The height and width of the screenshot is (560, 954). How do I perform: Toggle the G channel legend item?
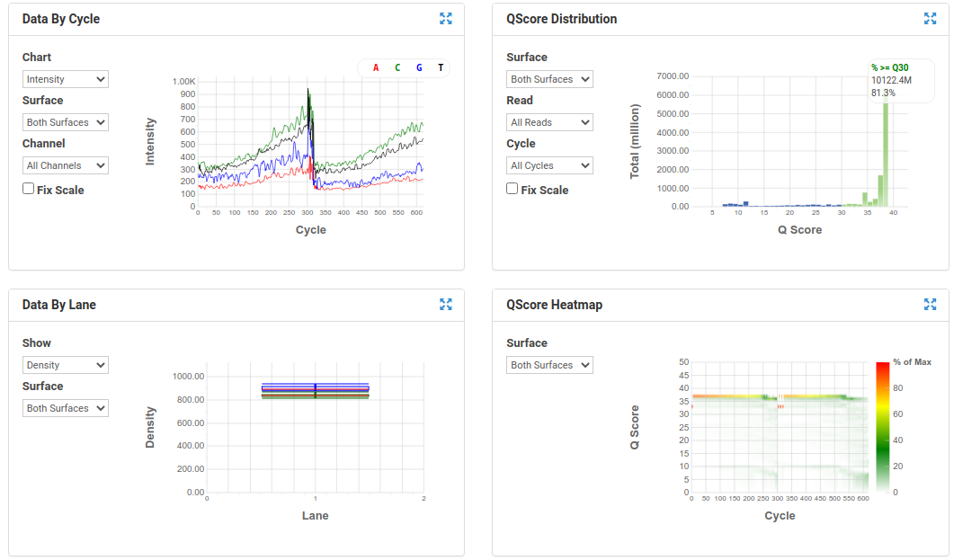click(x=419, y=67)
